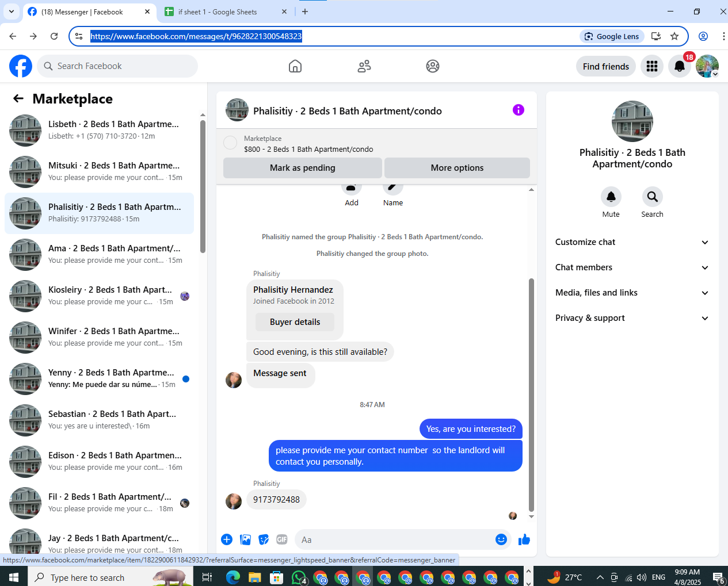Expand Media, files and links section

pyautogui.click(x=632, y=293)
